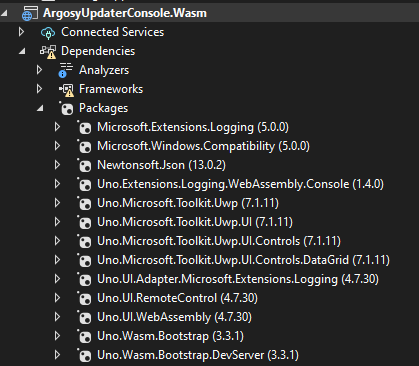The image size is (419, 366).
Task: Expand the Uno.Microsoft.Toolkit.Uwp (7.1.11) package
Action: 57,203
